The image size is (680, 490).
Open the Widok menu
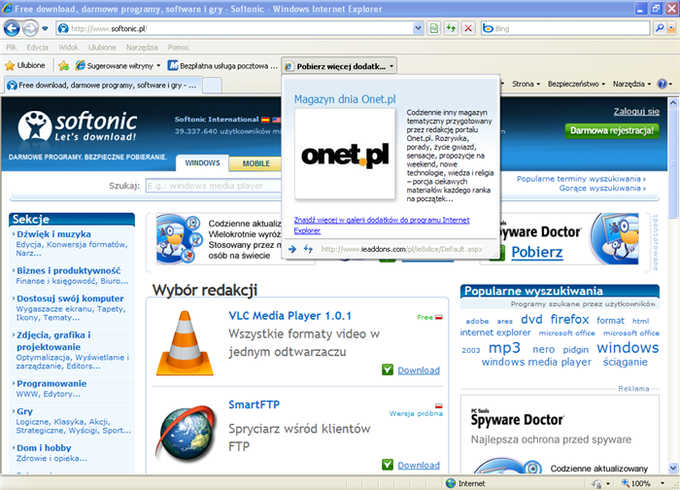(69, 47)
